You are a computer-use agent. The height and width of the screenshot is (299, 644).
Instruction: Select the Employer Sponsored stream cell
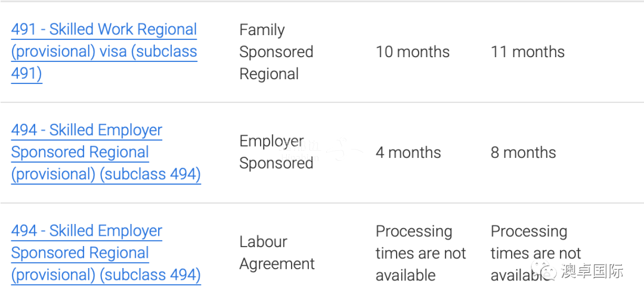[x=276, y=152]
